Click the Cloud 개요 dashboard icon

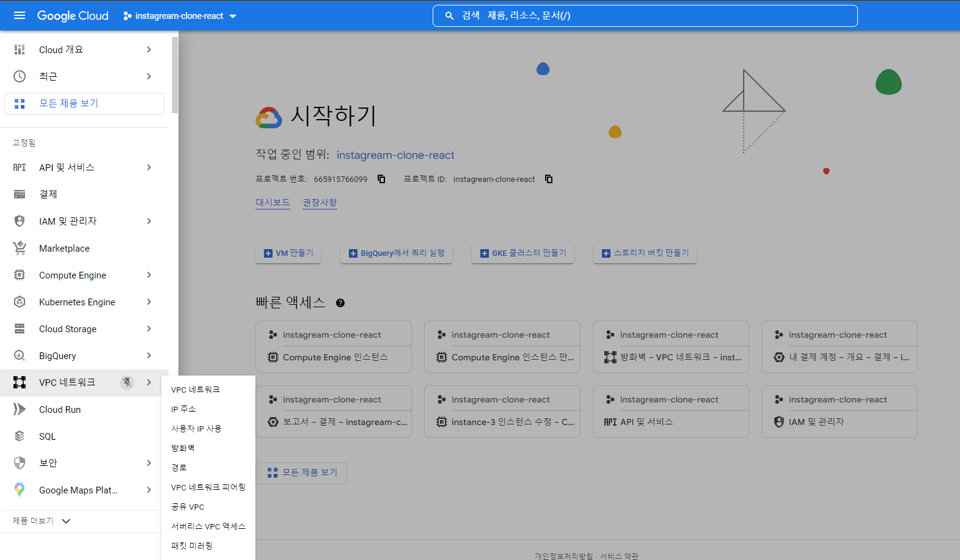(20, 49)
